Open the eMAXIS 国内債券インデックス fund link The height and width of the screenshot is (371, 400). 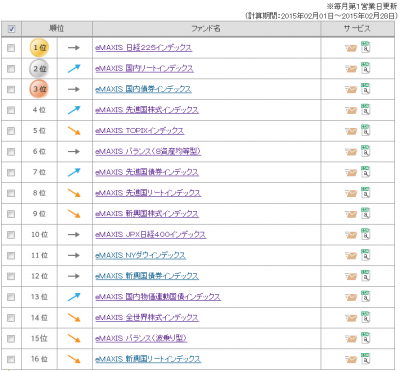coord(143,89)
